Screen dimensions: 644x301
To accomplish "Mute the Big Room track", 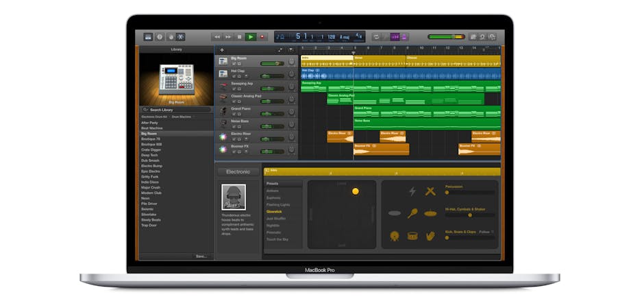I will [x=234, y=64].
